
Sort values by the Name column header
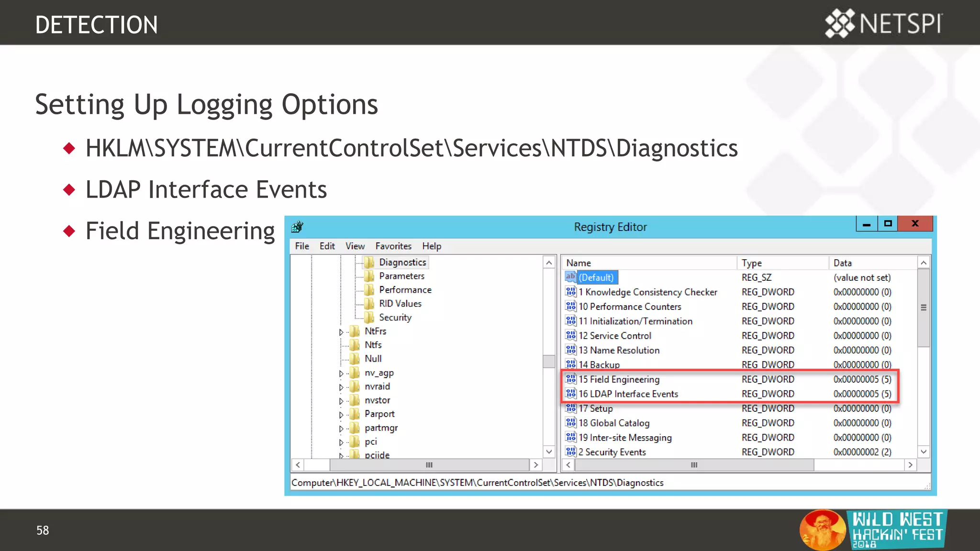(x=649, y=263)
